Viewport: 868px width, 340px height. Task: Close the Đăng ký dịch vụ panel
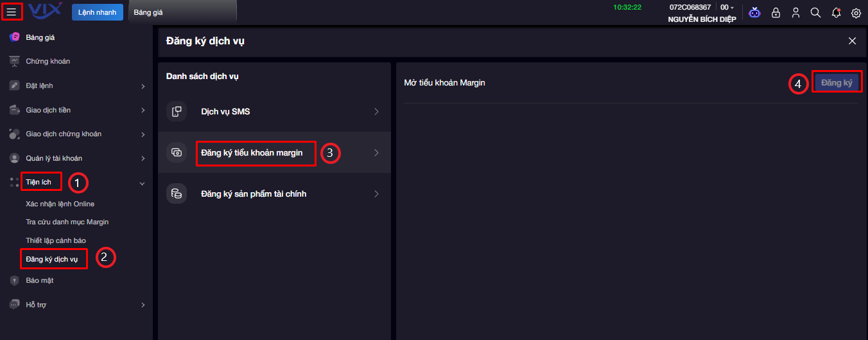pyautogui.click(x=852, y=41)
